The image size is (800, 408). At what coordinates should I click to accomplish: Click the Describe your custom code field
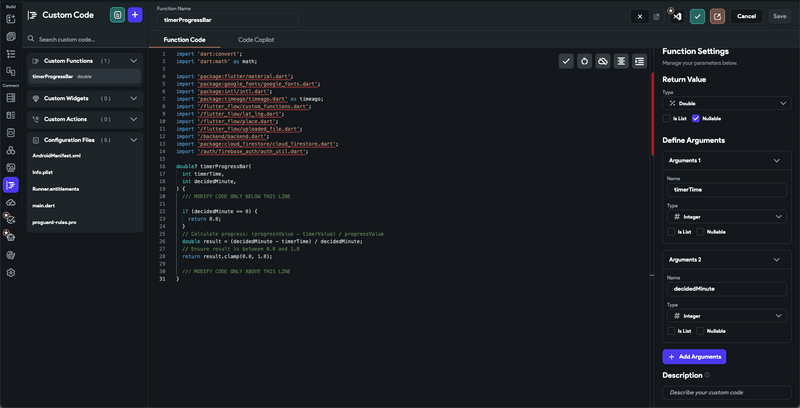(727, 393)
